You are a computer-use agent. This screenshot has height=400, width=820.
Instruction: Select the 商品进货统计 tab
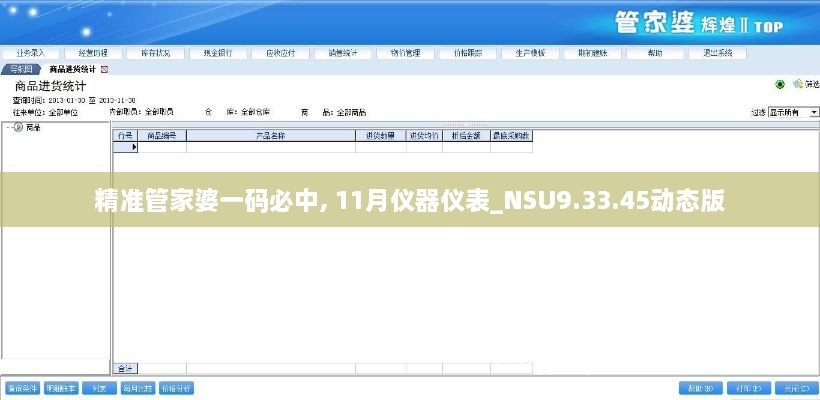(x=72, y=69)
